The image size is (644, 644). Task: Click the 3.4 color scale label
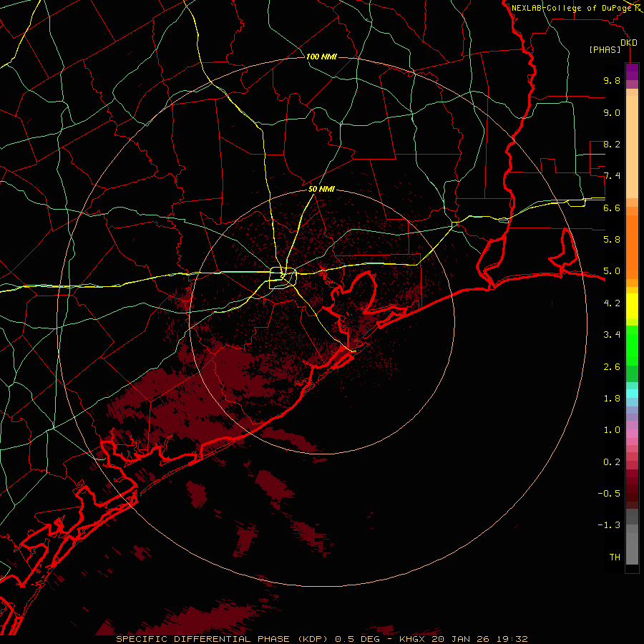coord(612,335)
